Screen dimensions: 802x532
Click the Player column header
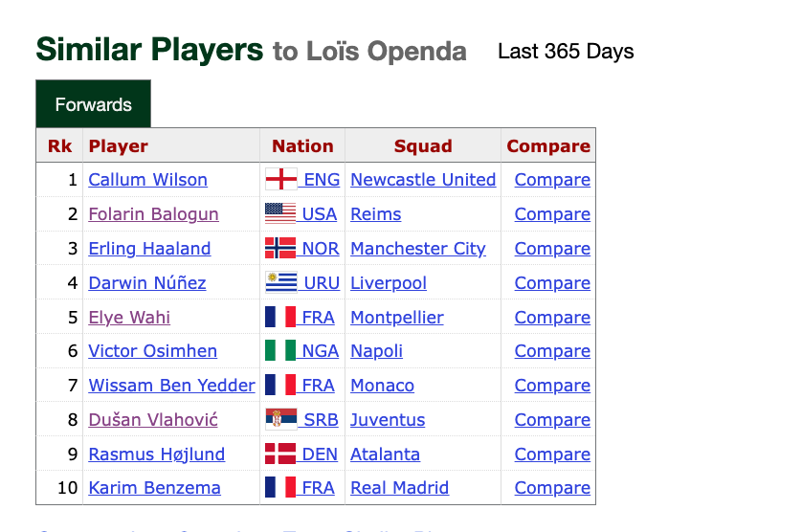coord(119,145)
